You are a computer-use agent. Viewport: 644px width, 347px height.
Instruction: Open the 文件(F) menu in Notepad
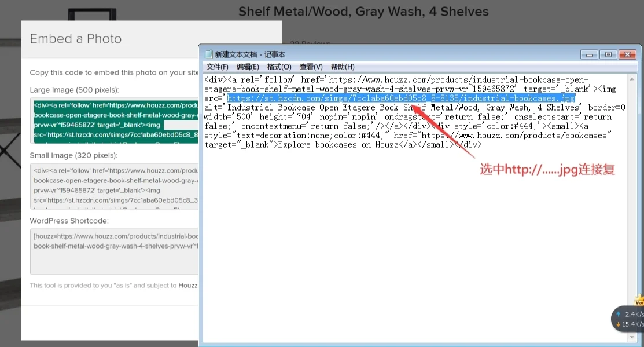click(217, 67)
